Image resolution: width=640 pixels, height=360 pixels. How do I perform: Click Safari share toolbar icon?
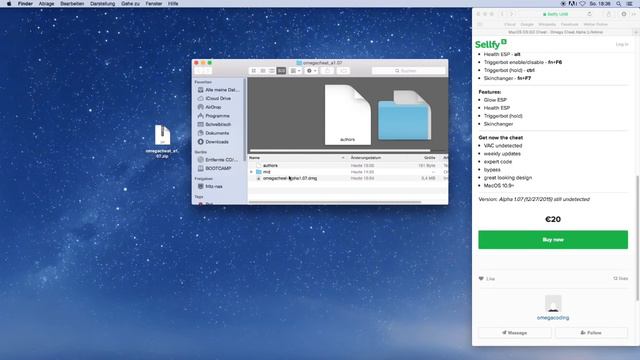[609, 14]
